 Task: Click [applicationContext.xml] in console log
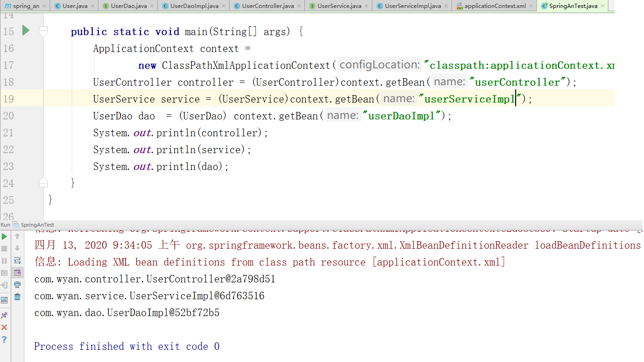[439, 262]
